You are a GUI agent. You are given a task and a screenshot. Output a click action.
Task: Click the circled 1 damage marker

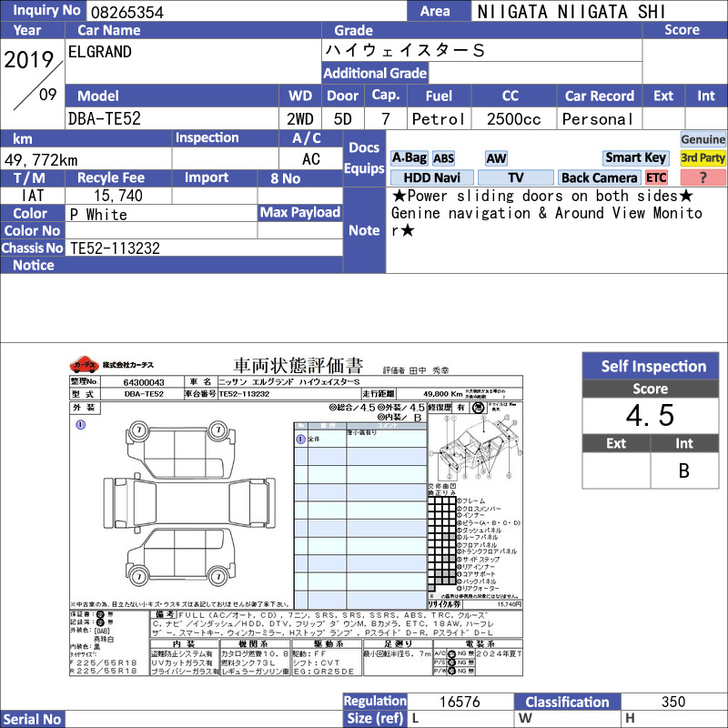[80, 424]
